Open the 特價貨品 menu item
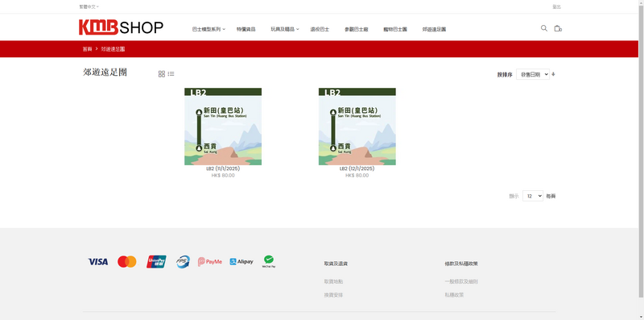The image size is (644, 320). tap(246, 29)
